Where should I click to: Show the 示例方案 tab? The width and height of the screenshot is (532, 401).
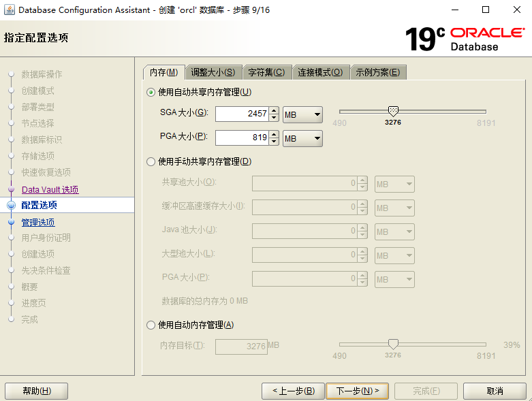tap(378, 73)
